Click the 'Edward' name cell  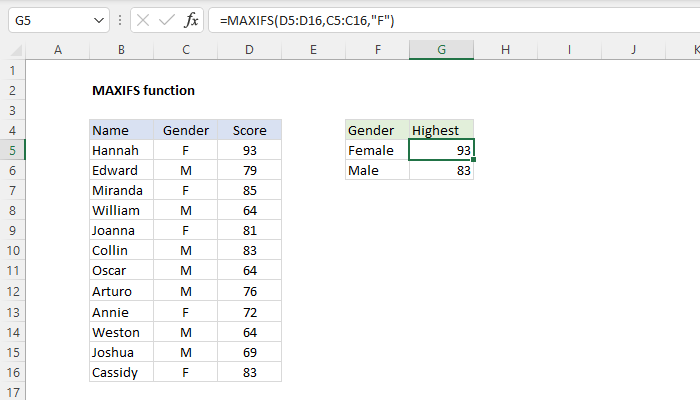tap(121, 170)
